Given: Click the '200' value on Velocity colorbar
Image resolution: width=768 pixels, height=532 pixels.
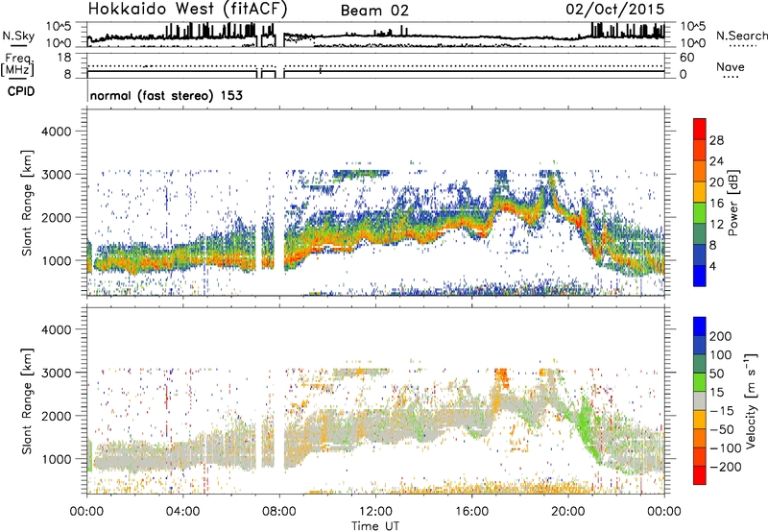Looking at the screenshot, I should [721, 336].
